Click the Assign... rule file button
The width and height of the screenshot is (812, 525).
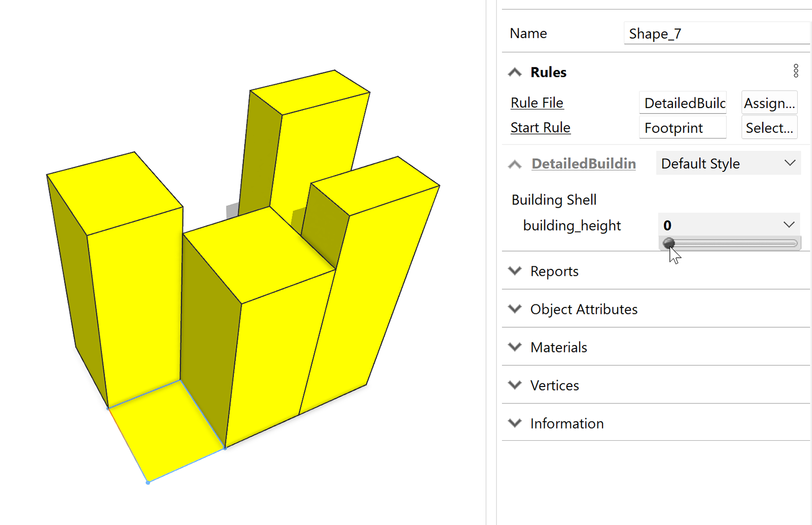click(x=769, y=102)
